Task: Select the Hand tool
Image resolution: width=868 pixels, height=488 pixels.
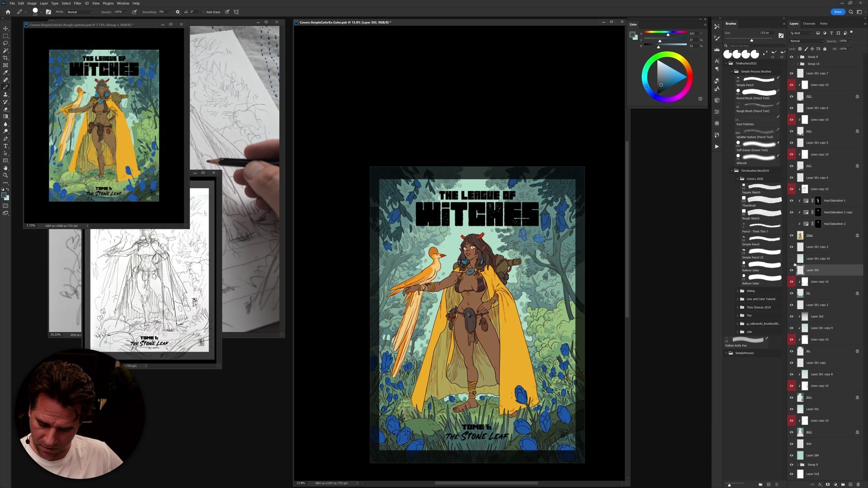Action: click(x=5, y=168)
